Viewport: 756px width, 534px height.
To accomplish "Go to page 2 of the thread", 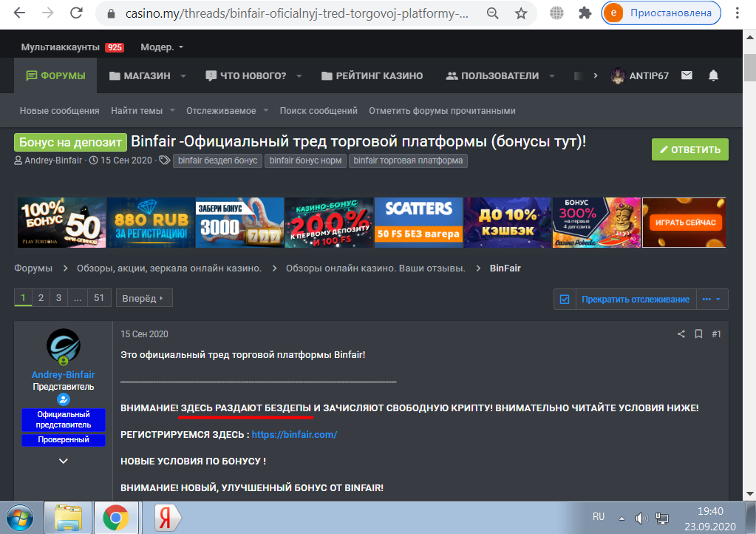I will coord(41,298).
